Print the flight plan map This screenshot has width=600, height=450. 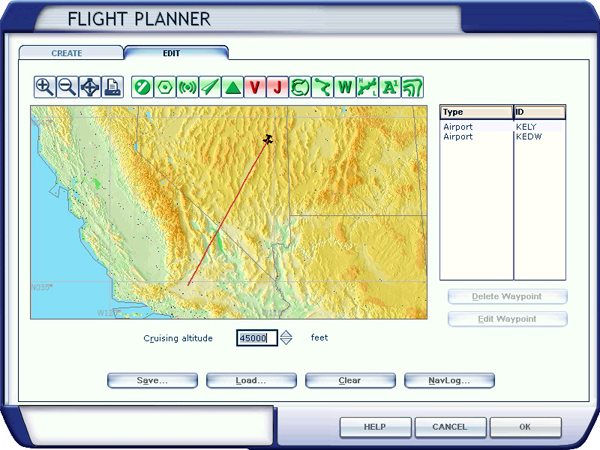pyautogui.click(x=112, y=87)
